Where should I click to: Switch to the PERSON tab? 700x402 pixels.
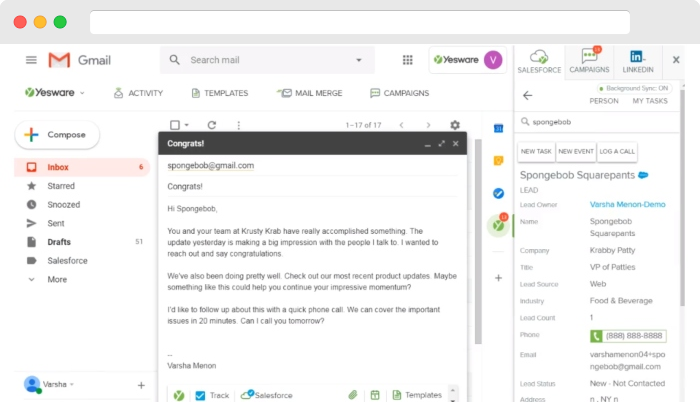[x=604, y=101]
